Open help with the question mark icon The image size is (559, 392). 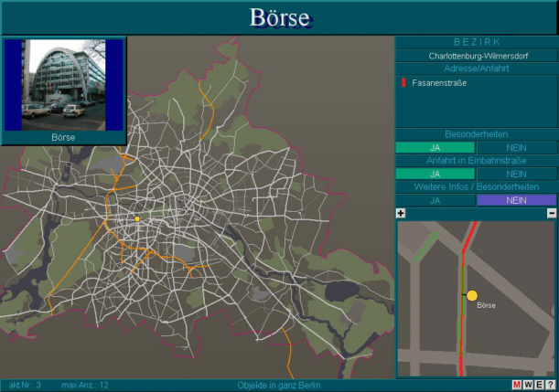[550, 385]
